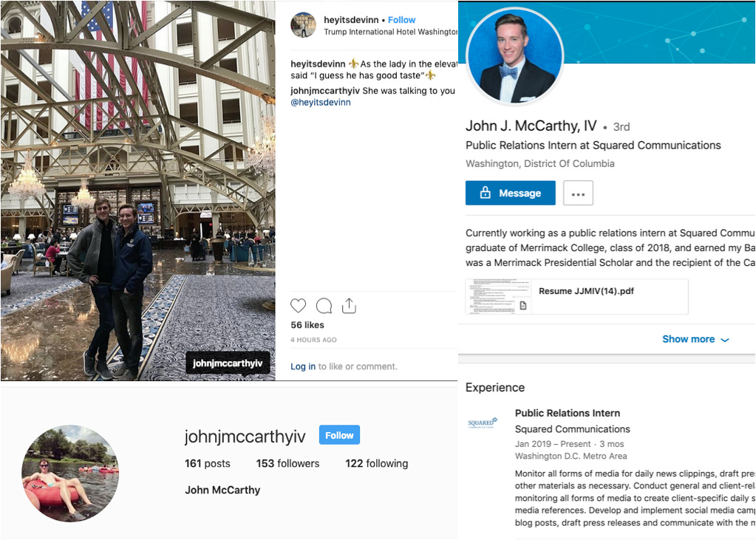Open comments via the speech bubble icon
This screenshot has height=540, width=756.
click(324, 306)
